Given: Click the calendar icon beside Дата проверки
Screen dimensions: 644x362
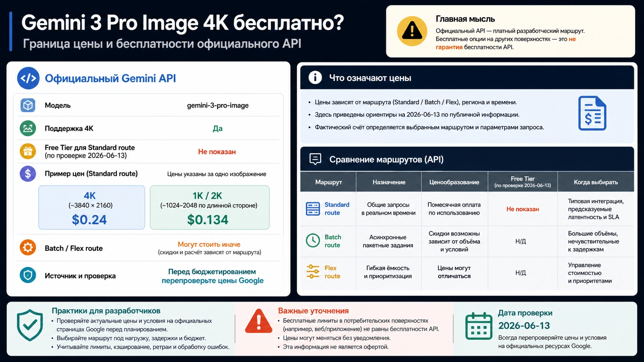Looking at the screenshot, I should (479, 326).
